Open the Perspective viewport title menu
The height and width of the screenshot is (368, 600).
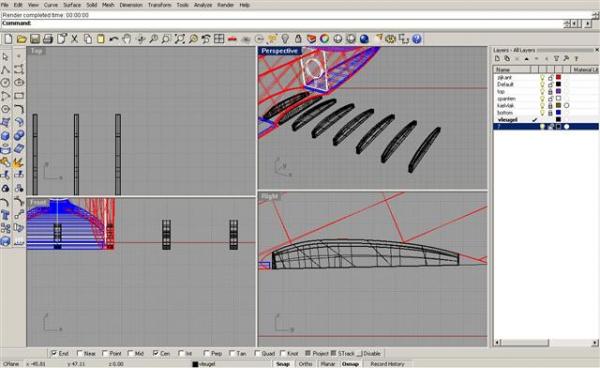(x=279, y=51)
